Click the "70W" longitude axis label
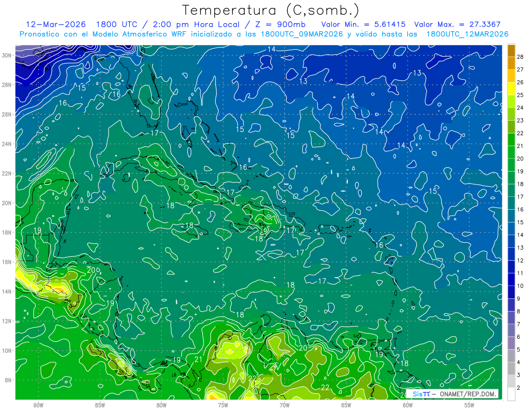The width and height of the screenshot is (532, 411). point(285,405)
